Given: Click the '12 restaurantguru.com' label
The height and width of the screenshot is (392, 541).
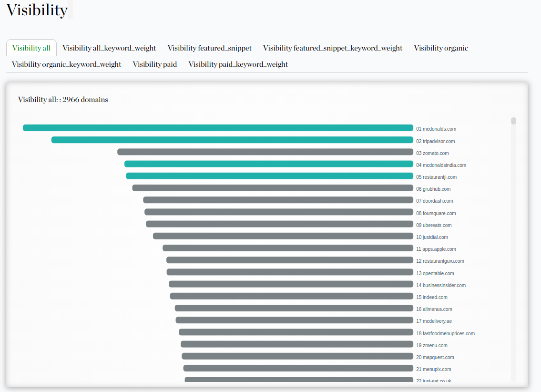Looking at the screenshot, I should (x=440, y=261).
